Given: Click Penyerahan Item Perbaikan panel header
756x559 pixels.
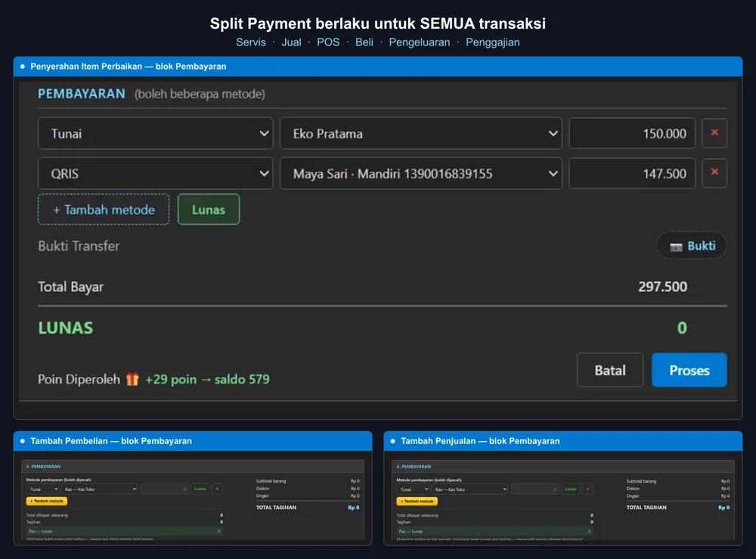Looking at the screenshot, I should point(378,67).
